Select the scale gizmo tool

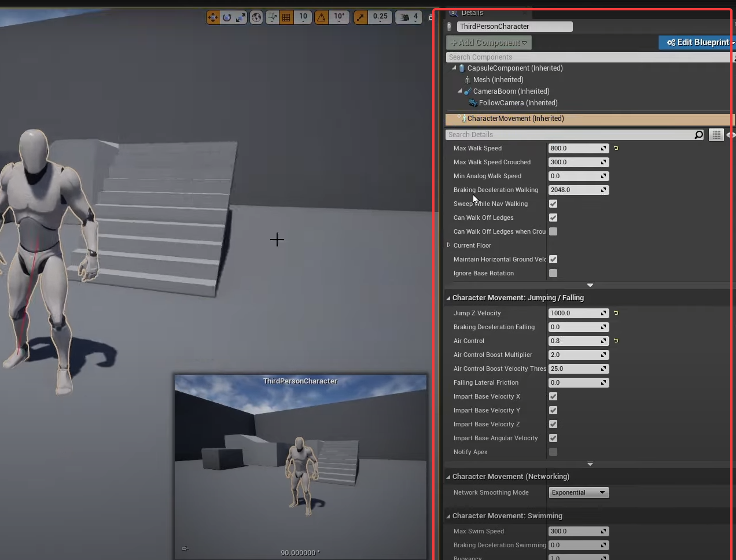coord(240,17)
